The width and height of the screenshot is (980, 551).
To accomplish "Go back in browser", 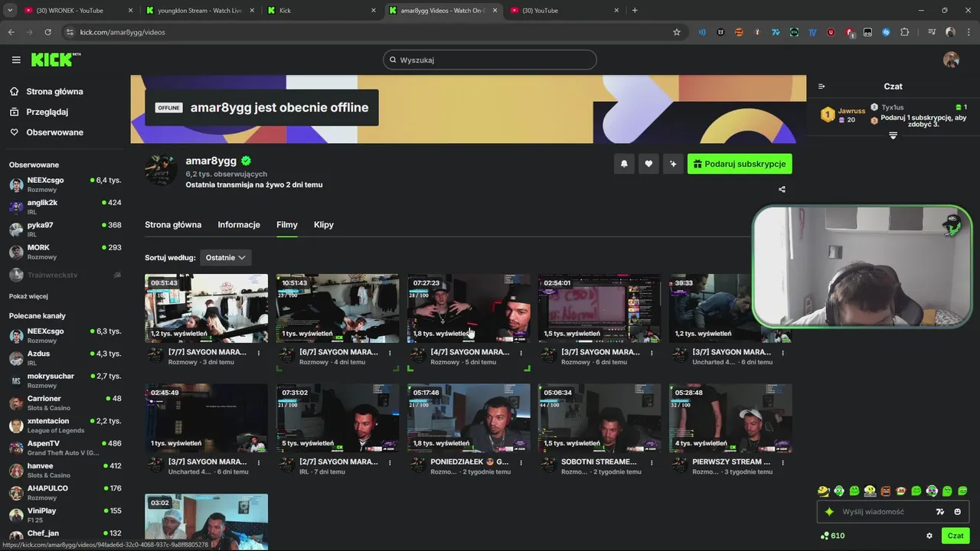I will tap(11, 32).
